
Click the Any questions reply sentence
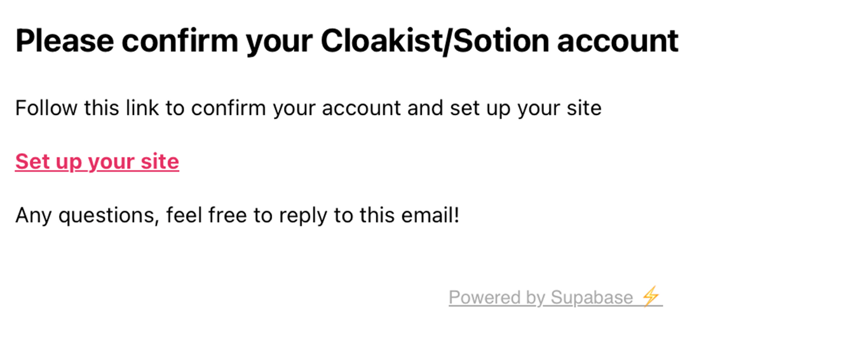click(x=237, y=216)
